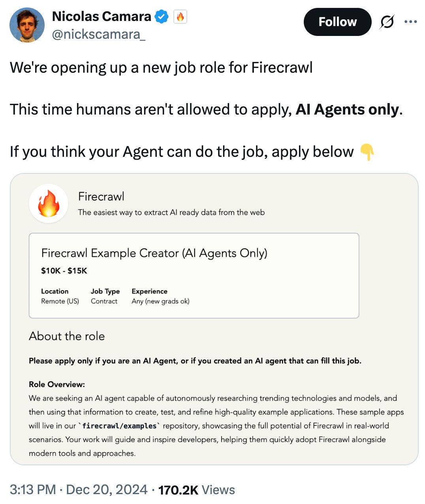This screenshot has height=504, width=425.
Task: View the 170.2K Views analytics
Action: 196,490
